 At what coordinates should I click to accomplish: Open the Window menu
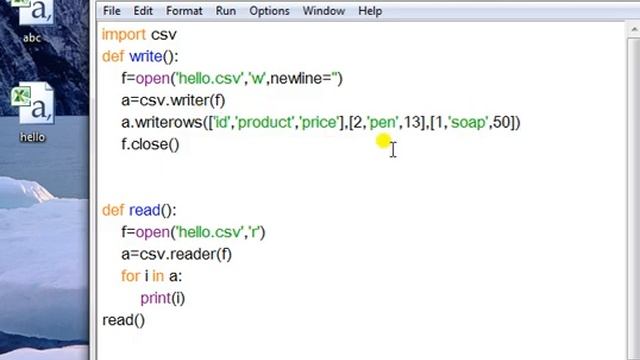324,11
